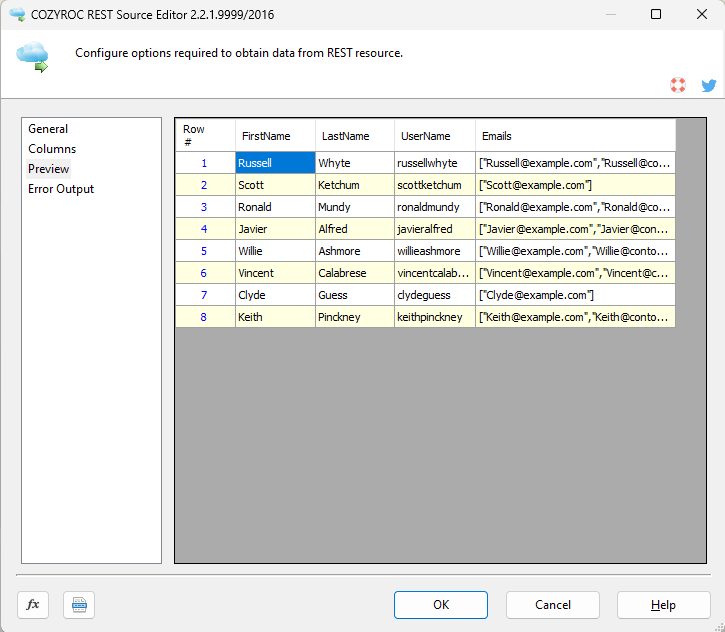Select the Keith first name cell
725x632 pixels.
(275, 317)
